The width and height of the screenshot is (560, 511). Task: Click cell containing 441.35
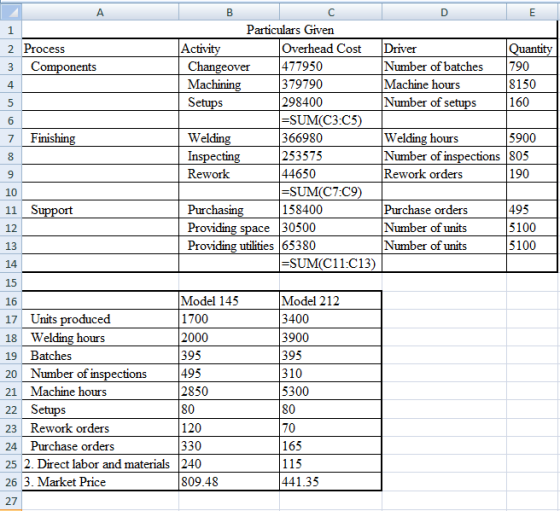tap(331, 482)
